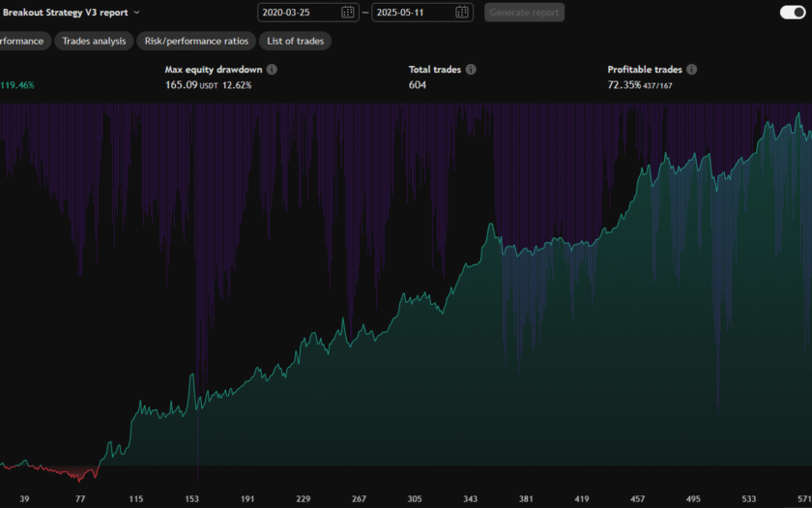Click the x-axis label 343
This screenshot has width=812, height=508.
pos(470,499)
